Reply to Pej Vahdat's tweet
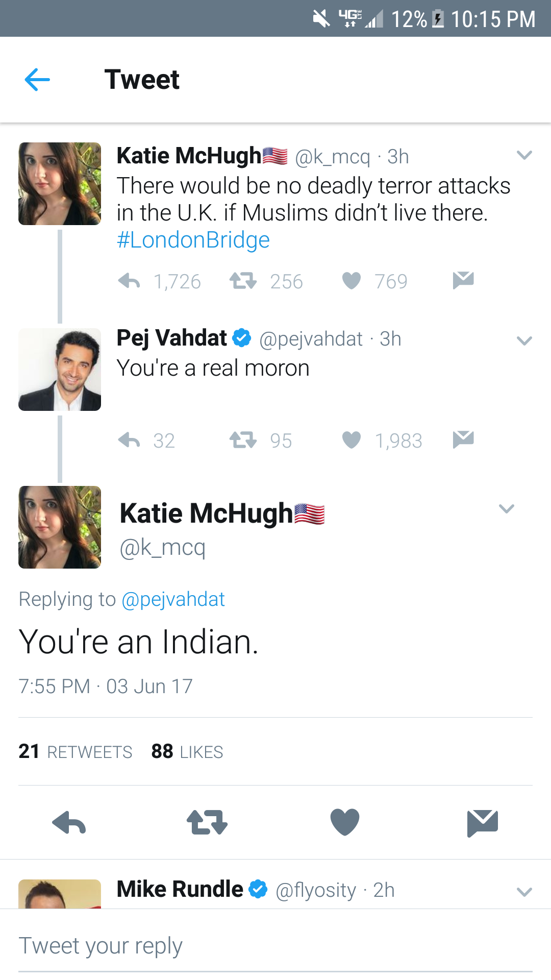The height and width of the screenshot is (980, 551). click(x=129, y=440)
